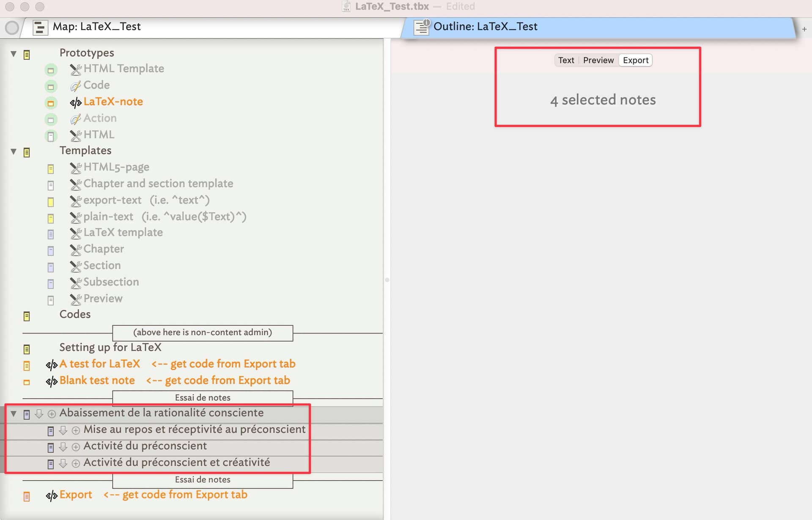Screen dimensions: 812x520
Task: Switch to Preview pane selector
Action: point(598,60)
